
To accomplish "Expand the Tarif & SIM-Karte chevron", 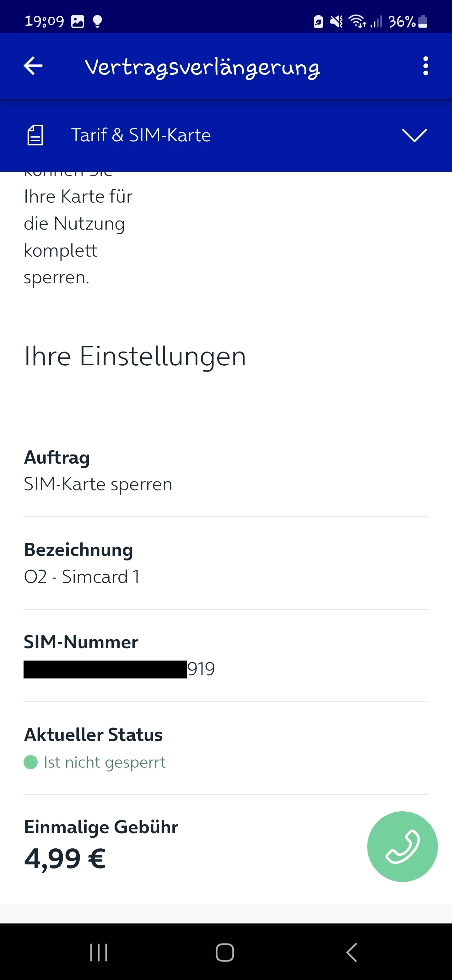I will [414, 135].
